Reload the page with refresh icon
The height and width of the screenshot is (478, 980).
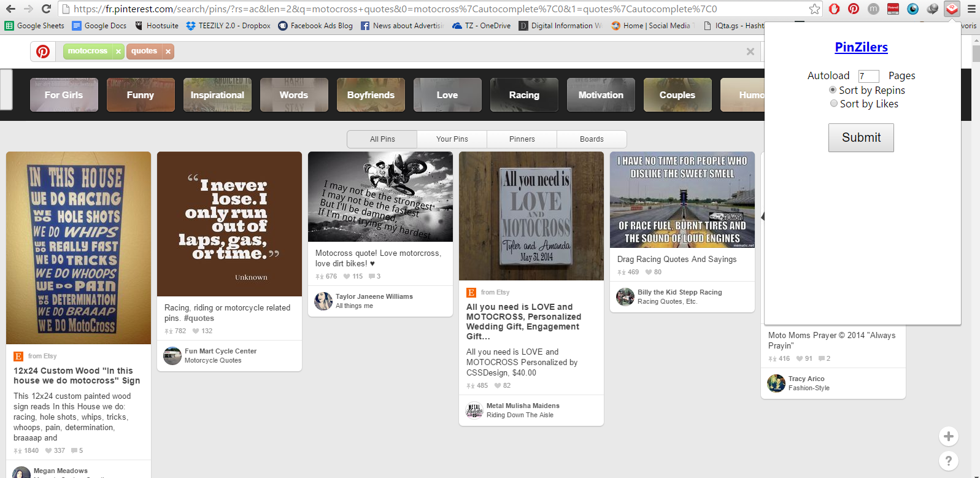coord(46,9)
